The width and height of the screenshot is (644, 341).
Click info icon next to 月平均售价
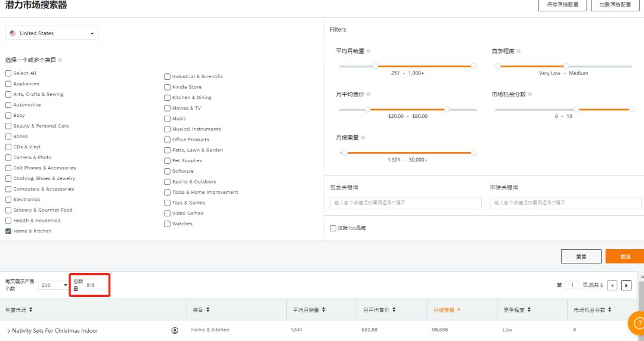point(369,94)
